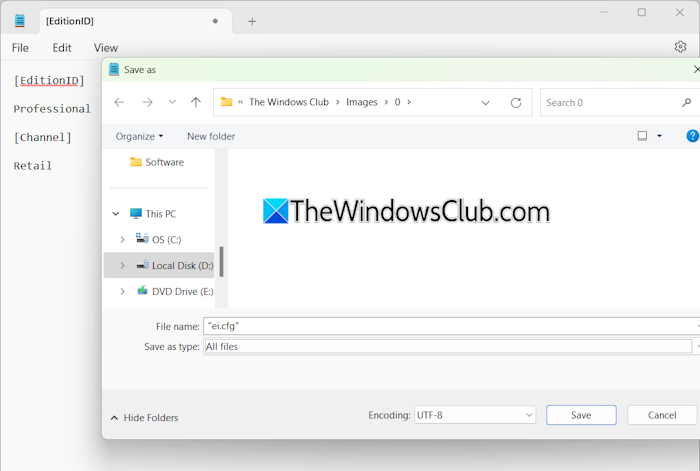Refresh the folder 0 contents
The image size is (700, 471).
click(516, 103)
